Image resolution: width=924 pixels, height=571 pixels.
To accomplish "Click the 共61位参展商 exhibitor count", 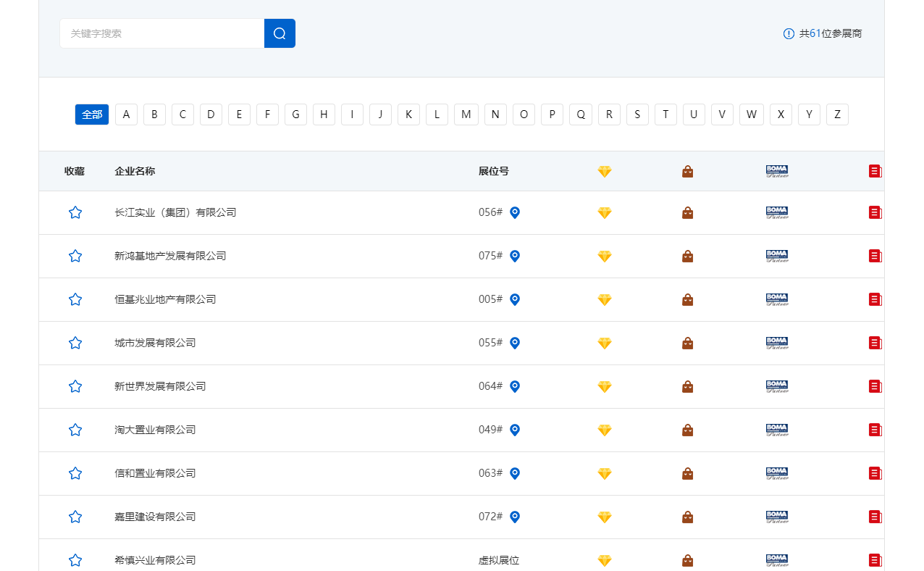I will click(831, 33).
